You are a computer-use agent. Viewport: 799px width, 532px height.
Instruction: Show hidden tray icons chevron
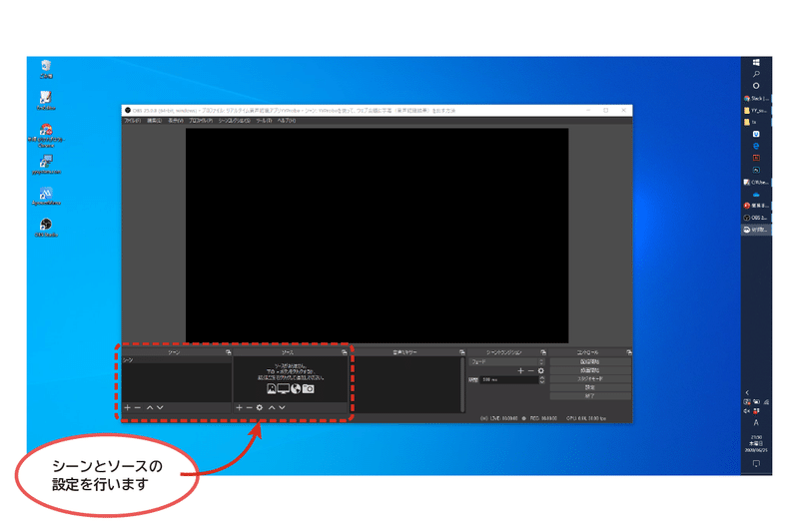(x=747, y=392)
